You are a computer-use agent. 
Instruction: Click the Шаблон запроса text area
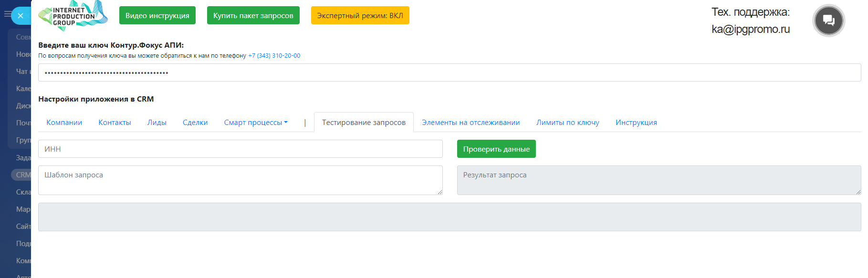tap(240, 180)
